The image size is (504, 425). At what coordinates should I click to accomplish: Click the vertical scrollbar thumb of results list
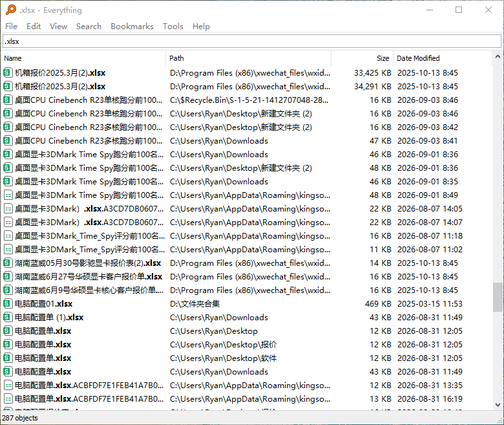click(498, 297)
